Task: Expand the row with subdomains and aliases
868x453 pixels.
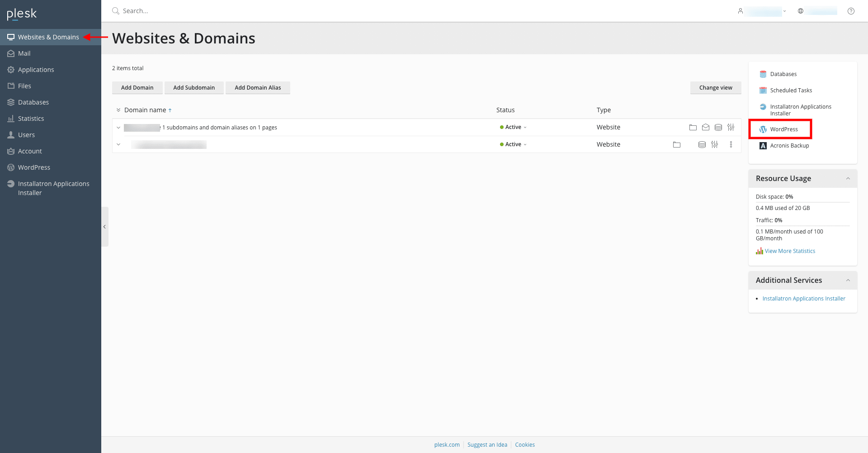Action: click(x=118, y=128)
